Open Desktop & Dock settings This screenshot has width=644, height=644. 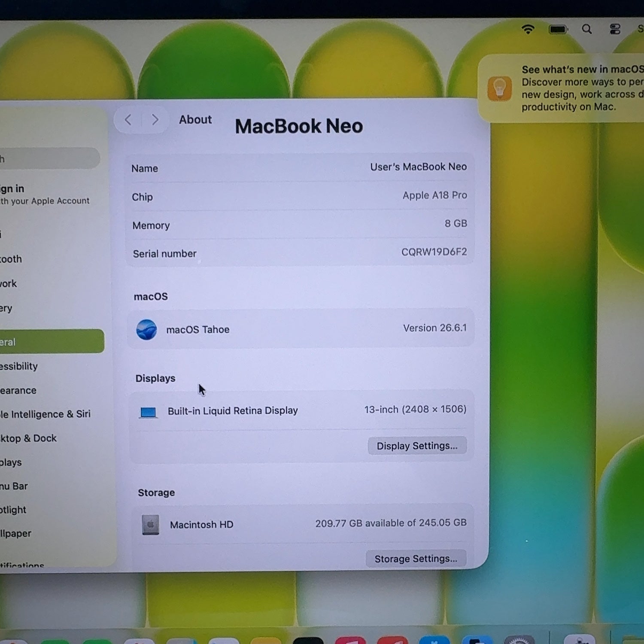[28, 438]
